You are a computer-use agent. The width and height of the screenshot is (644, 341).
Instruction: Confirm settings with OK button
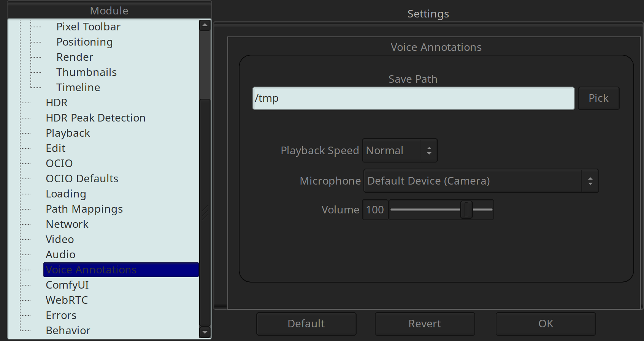coord(546,324)
